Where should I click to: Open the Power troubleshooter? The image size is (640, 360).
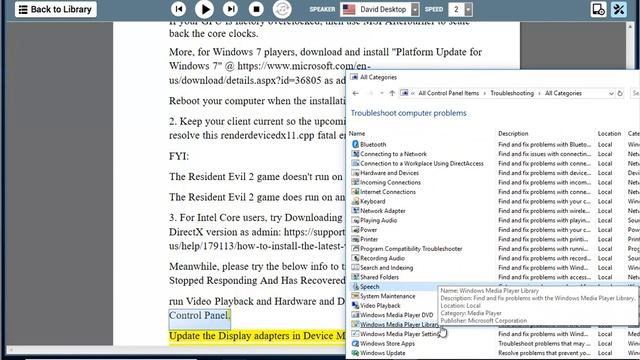click(364, 230)
